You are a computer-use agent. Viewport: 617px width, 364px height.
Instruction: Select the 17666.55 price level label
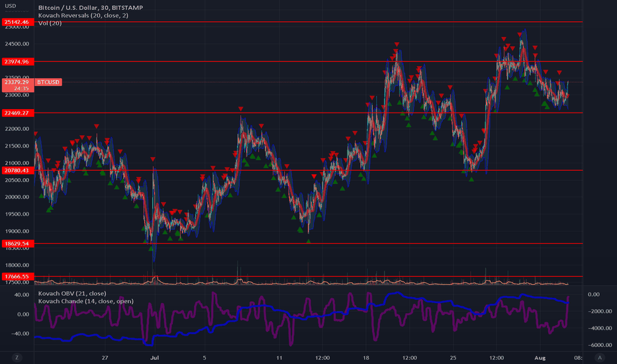tap(18, 277)
